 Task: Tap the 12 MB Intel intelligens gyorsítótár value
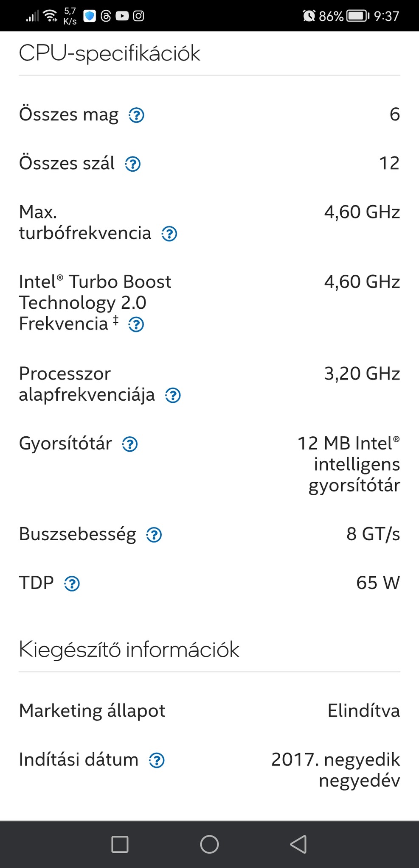[349, 464]
